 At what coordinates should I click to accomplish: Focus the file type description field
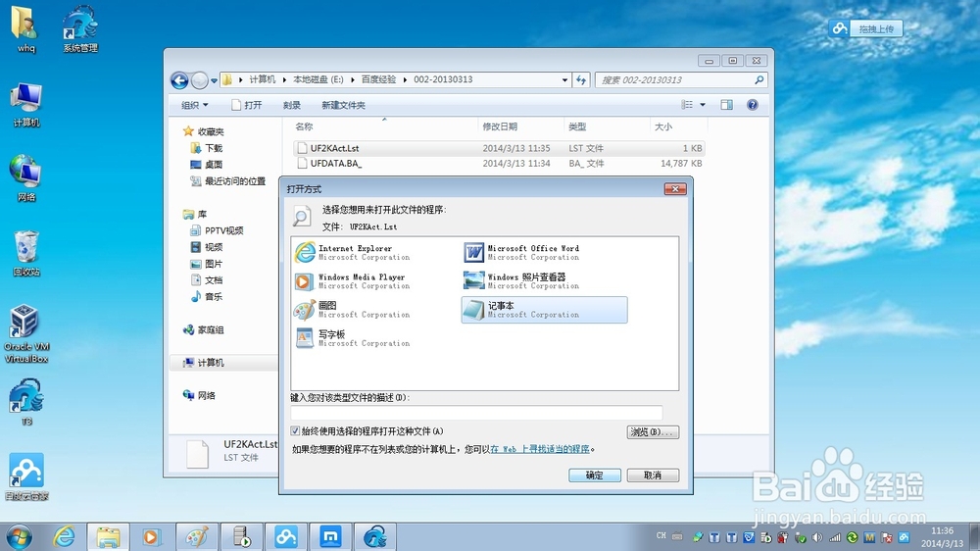476,412
